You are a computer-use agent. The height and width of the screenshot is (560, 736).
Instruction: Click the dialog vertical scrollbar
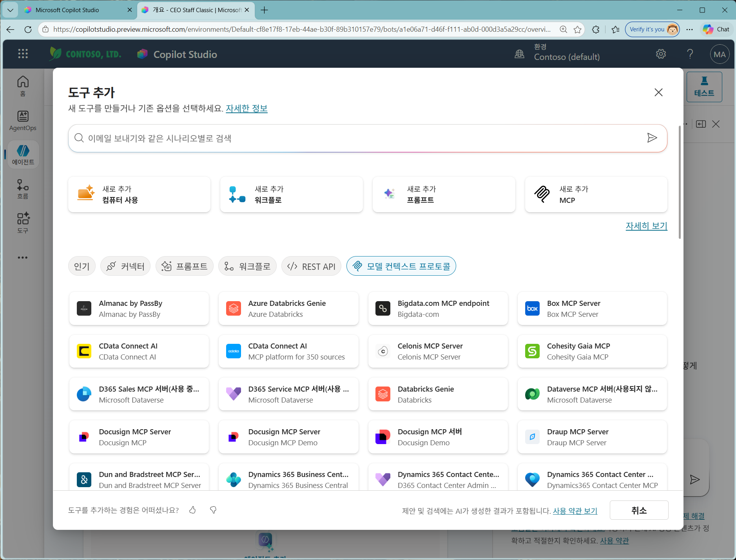(x=680, y=182)
